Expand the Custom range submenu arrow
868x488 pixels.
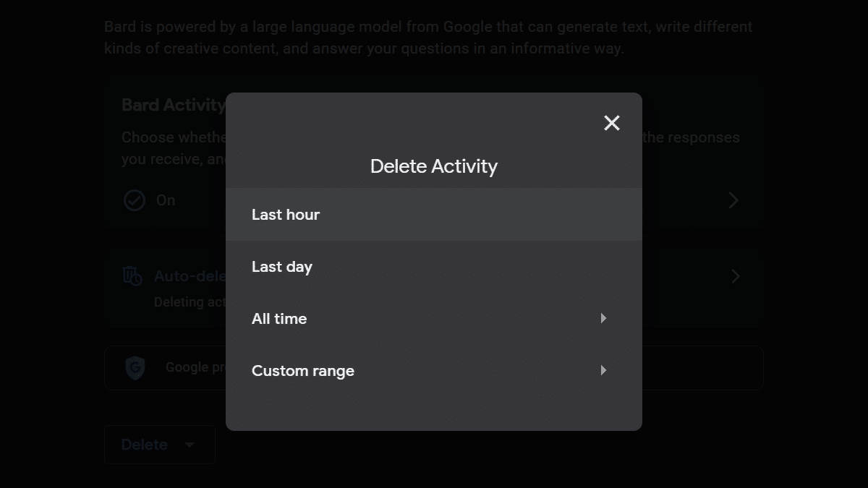point(603,370)
